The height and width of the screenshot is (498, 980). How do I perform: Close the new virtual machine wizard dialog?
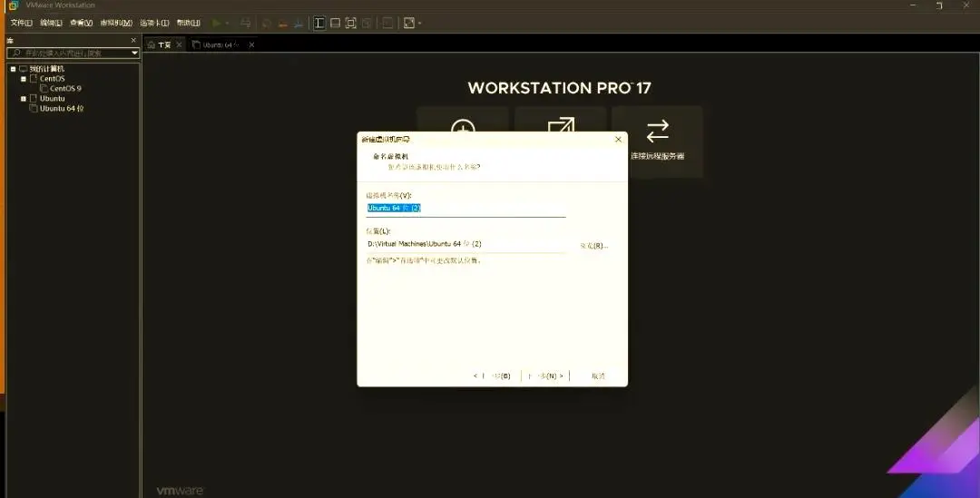point(618,140)
